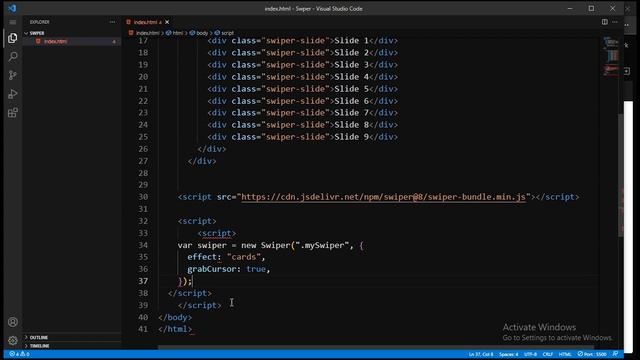The height and width of the screenshot is (360, 640).
Task: Open the jsdelivr swiper-bundle.min.js link
Action: pos(383,197)
